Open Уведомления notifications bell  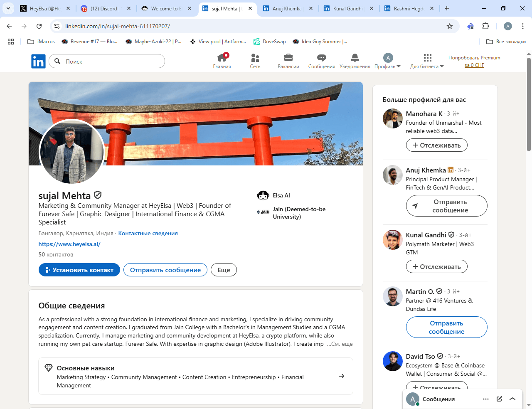click(355, 61)
